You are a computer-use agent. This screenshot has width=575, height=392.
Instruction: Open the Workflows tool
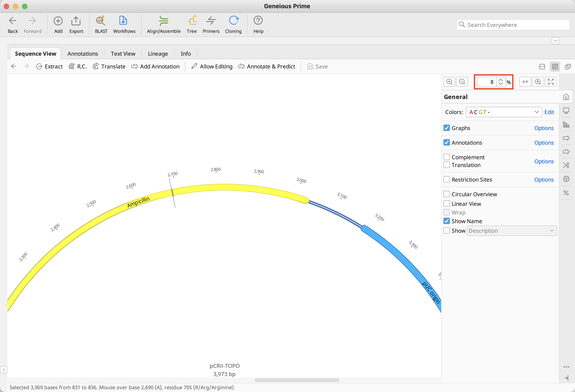tap(124, 21)
